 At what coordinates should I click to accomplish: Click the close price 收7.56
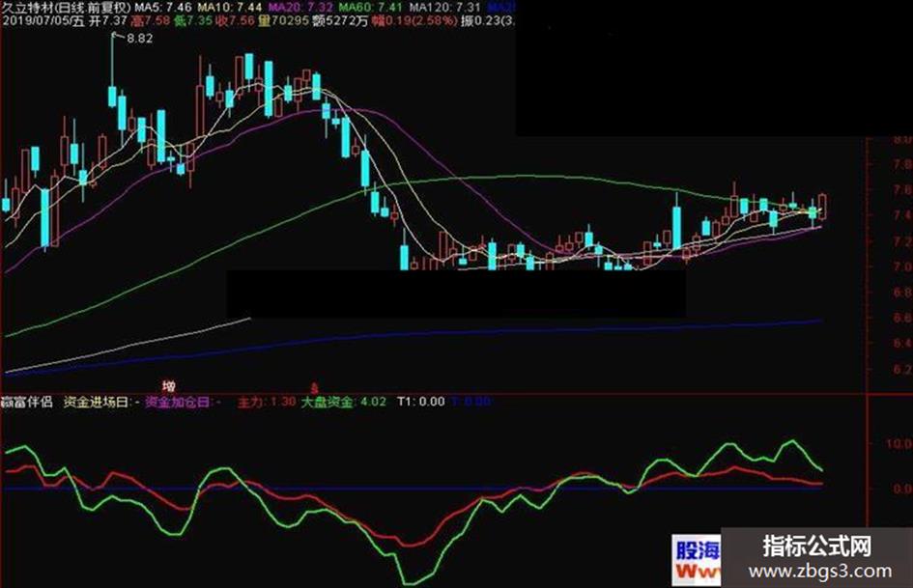[235, 21]
